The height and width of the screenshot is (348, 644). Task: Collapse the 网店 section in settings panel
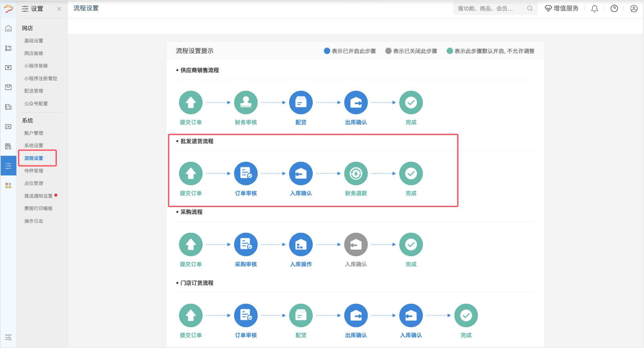tap(27, 28)
